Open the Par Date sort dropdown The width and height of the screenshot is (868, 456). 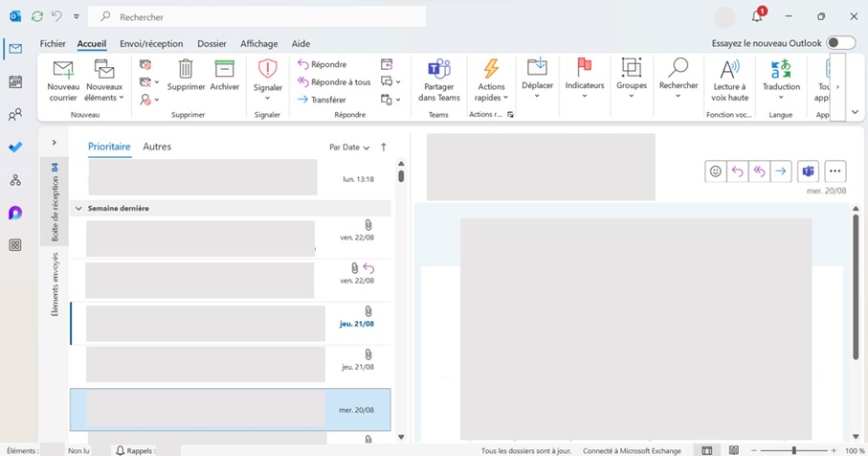[349, 148]
